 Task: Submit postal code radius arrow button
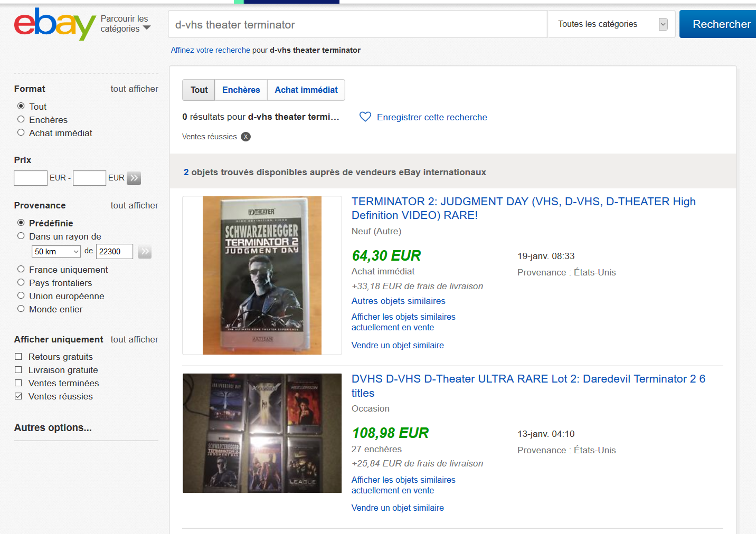[x=145, y=252]
